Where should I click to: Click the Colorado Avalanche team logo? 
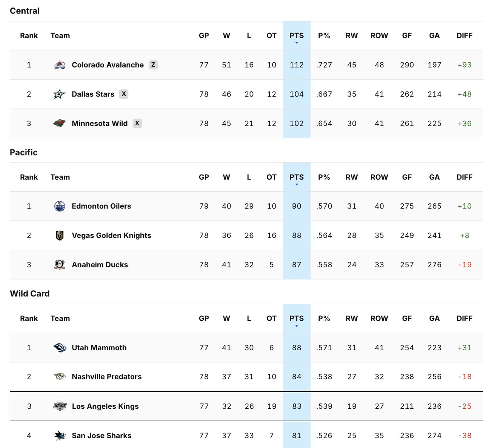point(60,64)
